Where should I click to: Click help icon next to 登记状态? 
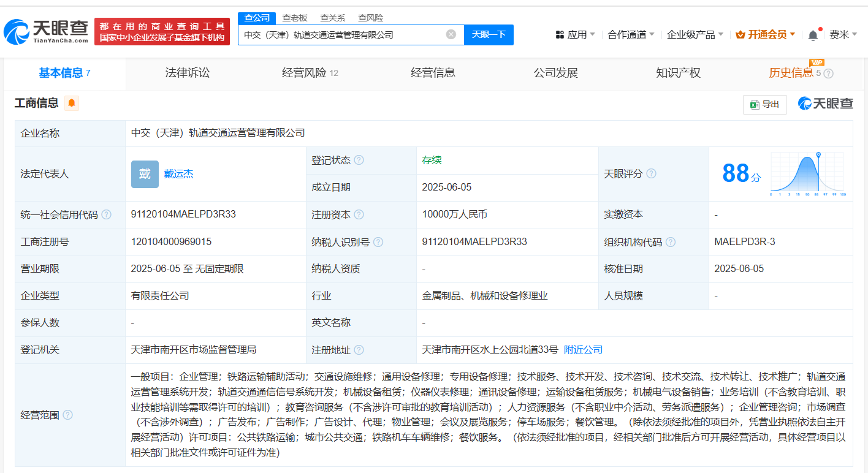(359, 161)
